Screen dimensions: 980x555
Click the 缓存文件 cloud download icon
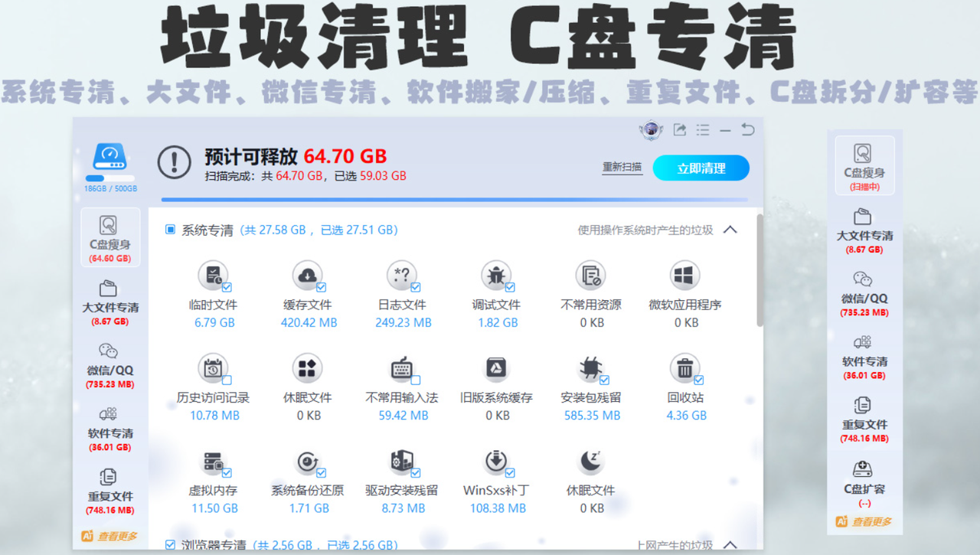click(307, 276)
